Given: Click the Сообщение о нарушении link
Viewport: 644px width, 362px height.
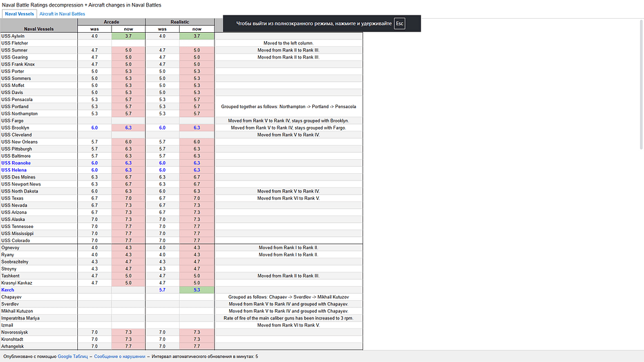Looking at the screenshot, I should pyautogui.click(x=120, y=357).
